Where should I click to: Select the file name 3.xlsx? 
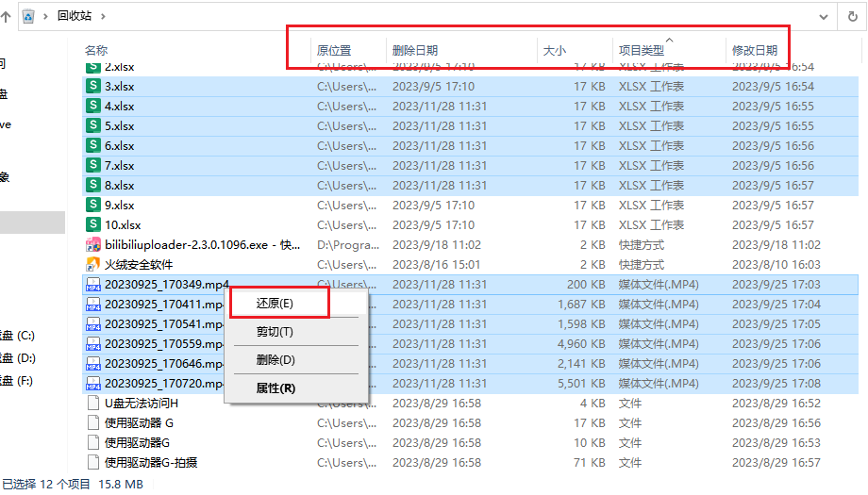click(x=120, y=87)
